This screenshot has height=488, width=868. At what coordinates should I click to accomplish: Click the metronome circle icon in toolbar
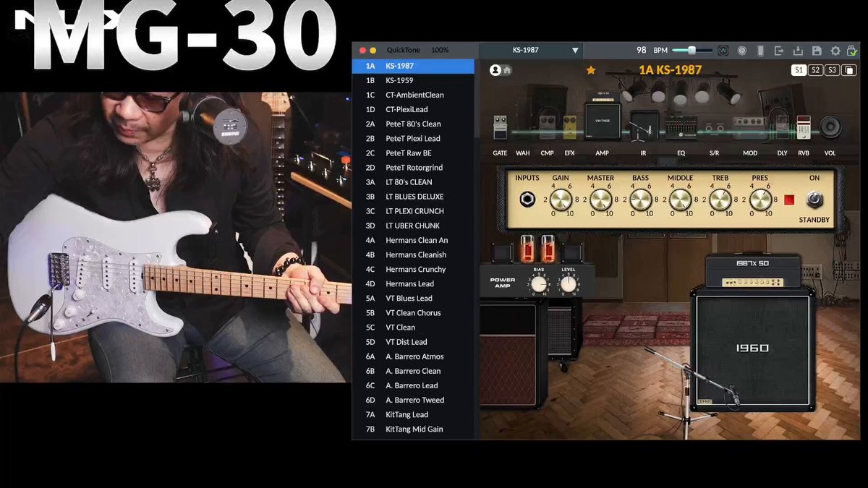741,51
